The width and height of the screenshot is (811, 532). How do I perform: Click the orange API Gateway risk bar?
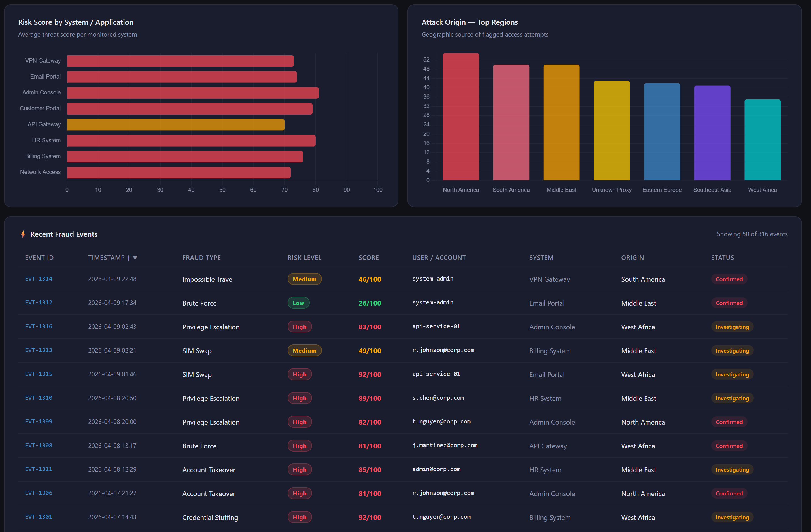tap(175, 125)
